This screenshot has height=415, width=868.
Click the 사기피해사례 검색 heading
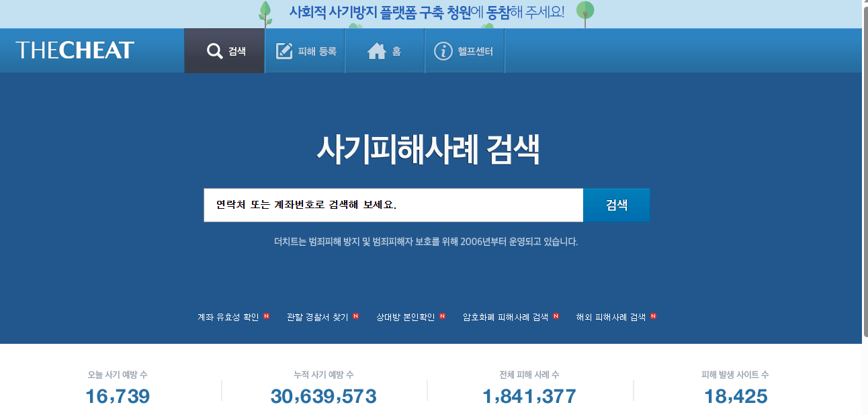tap(427, 150)
